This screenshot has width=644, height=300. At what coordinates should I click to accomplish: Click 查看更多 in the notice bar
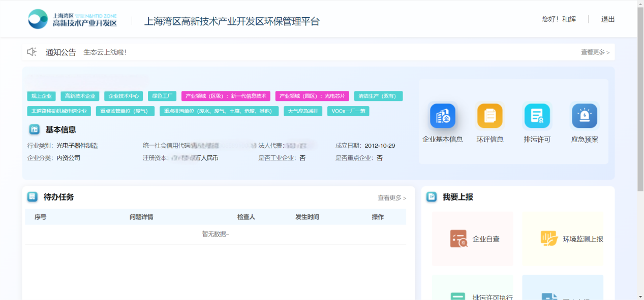(x=595, y=52)
